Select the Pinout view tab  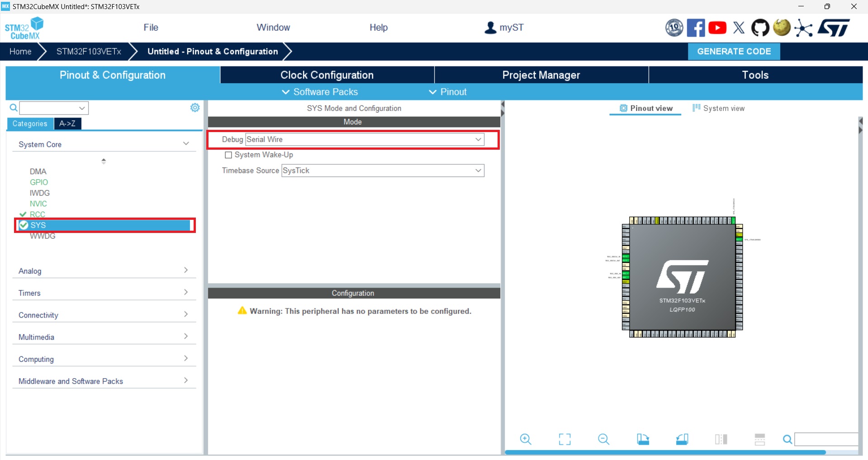point(645,108)
